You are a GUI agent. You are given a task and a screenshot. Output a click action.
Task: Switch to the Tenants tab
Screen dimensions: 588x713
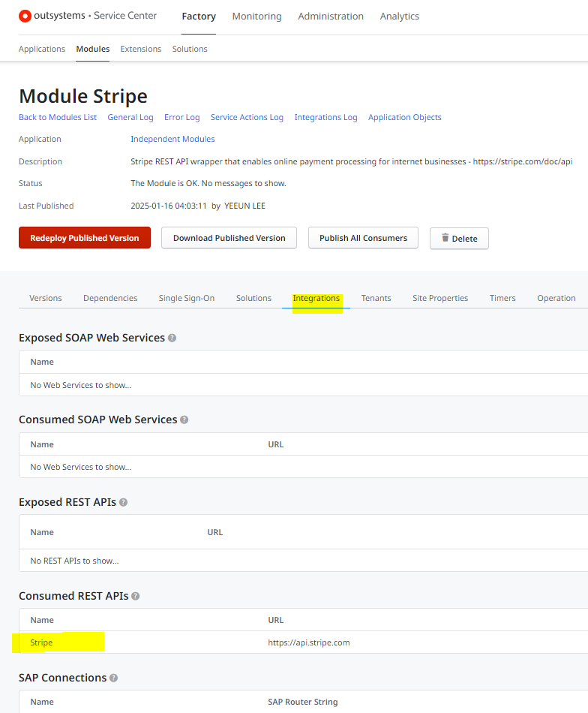click(376, 298)
